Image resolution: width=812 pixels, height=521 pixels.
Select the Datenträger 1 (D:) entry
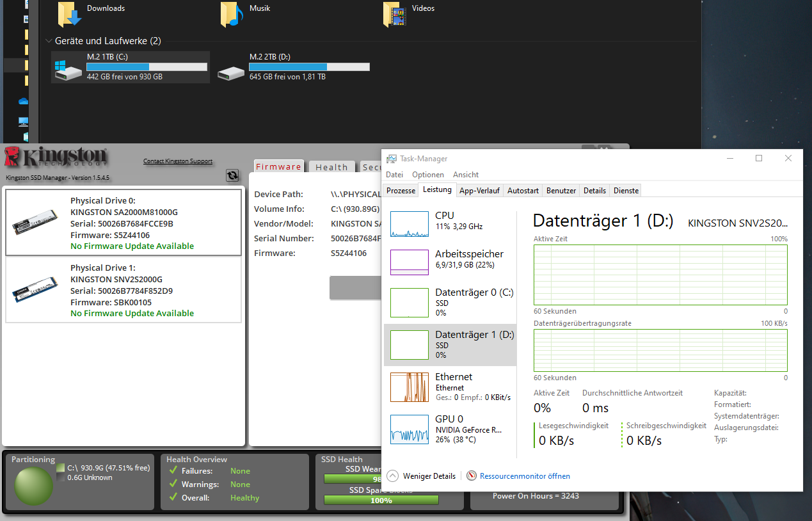point(450,345)
